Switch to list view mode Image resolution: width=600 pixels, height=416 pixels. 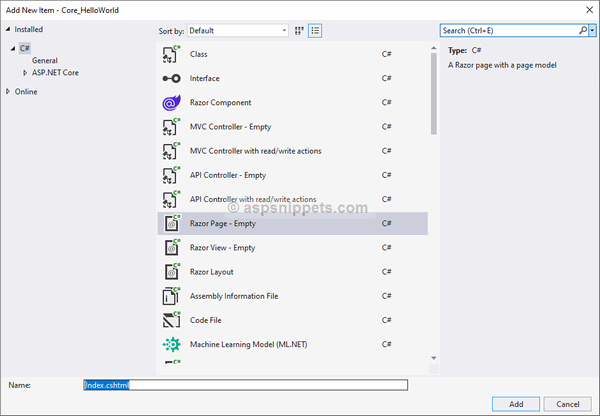tap(315, 31)
